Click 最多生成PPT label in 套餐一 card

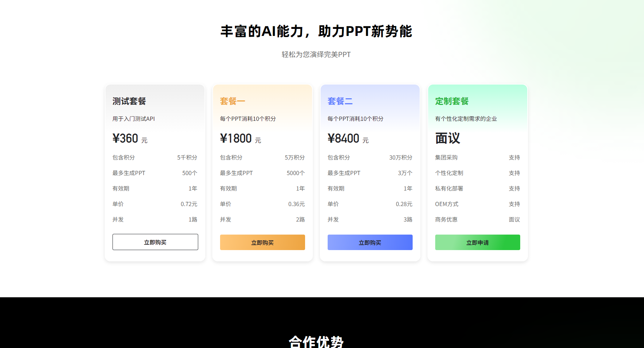point(236,173)
